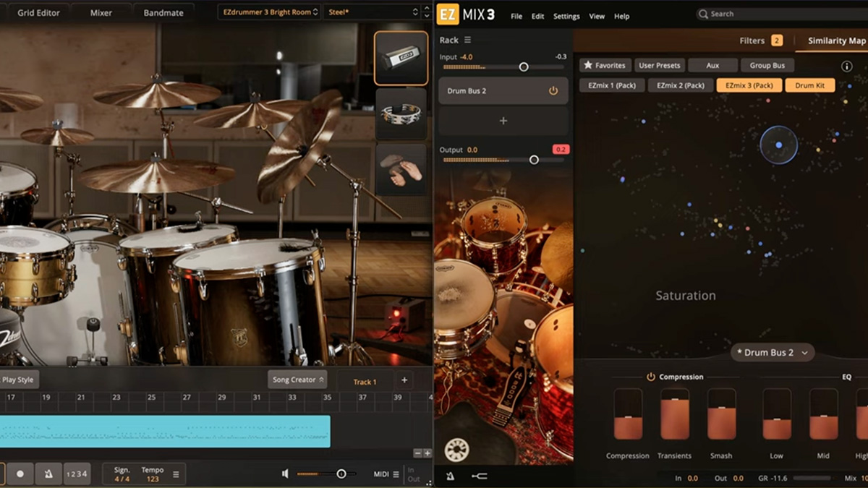The image size is (868, 488).
Task: Add a new rack slot with plus
Action: 503,121
